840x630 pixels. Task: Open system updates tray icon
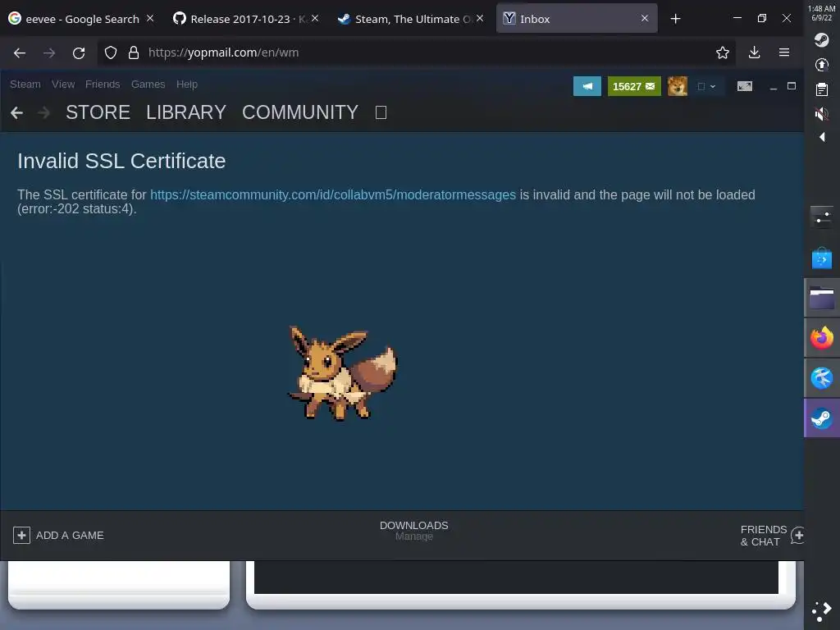(x=821, y=65)
